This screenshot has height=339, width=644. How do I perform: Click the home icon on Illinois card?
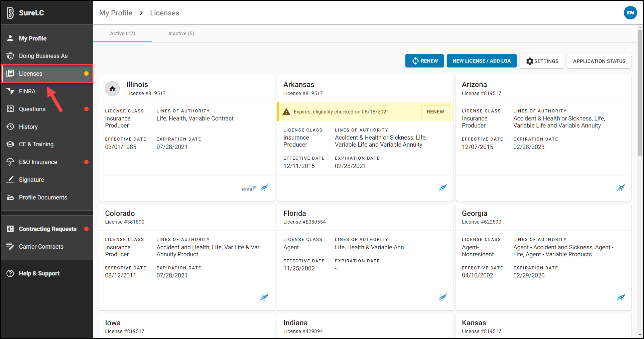point(112,89)
